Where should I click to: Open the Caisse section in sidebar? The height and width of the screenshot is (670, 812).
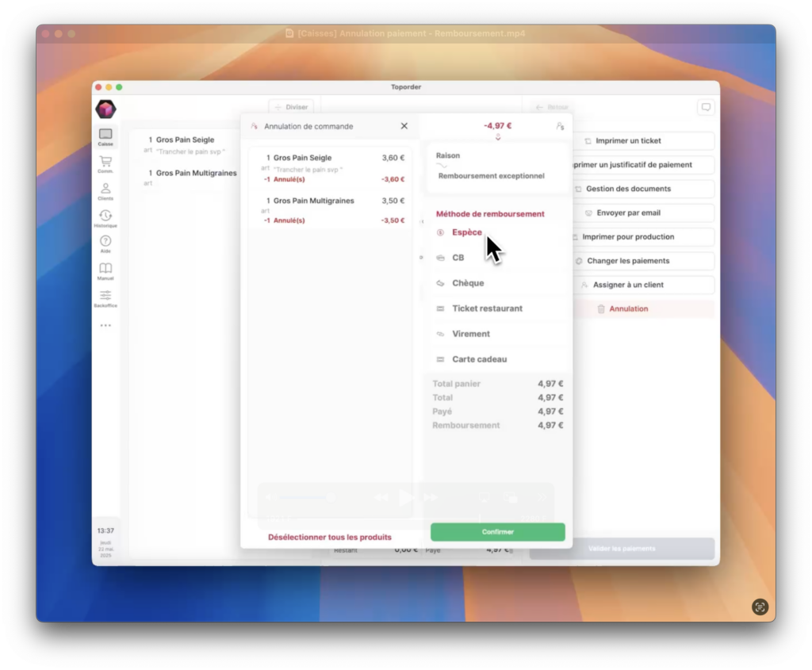tap(105, 137)
